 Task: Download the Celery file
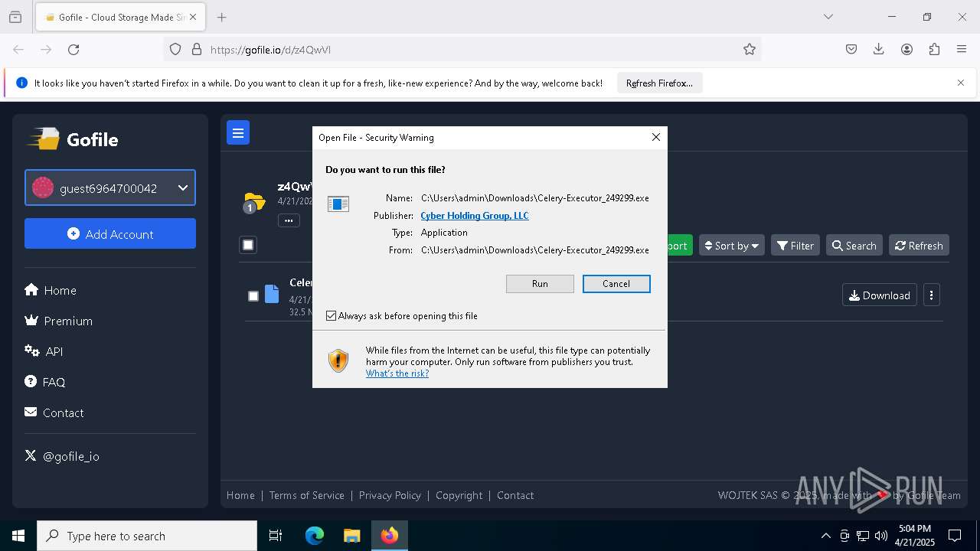[x=880, y=295]
